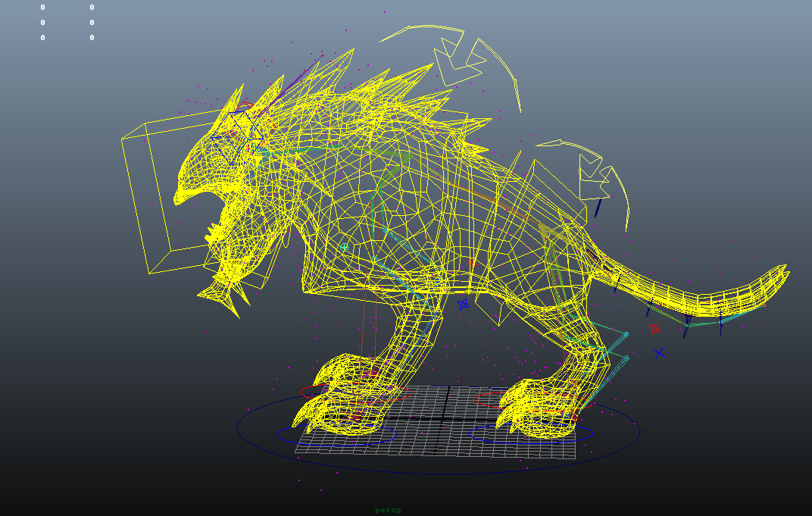
Task: Click the red star locator under the tail
Action: [x=654, y=328]
